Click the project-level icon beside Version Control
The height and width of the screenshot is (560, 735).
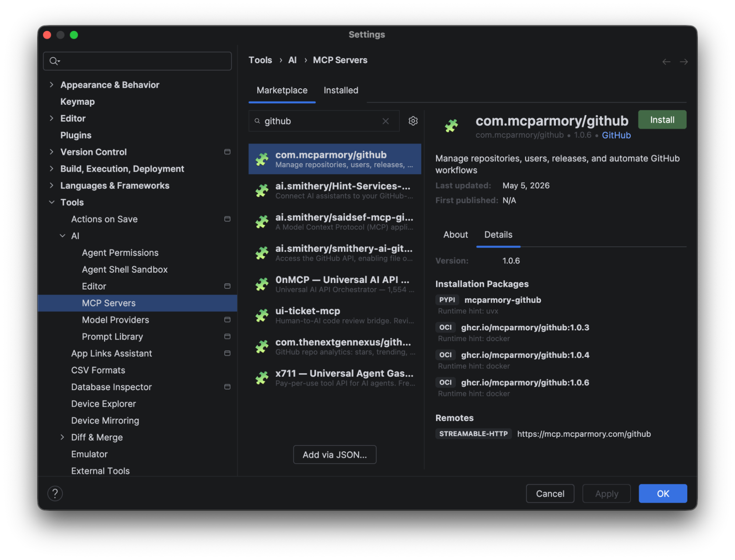tap(227, 152)
